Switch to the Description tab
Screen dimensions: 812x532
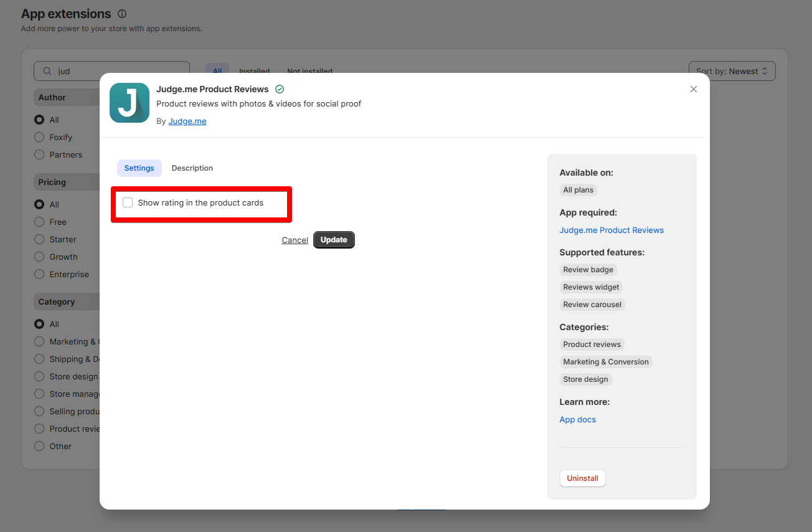click(192, 168)
